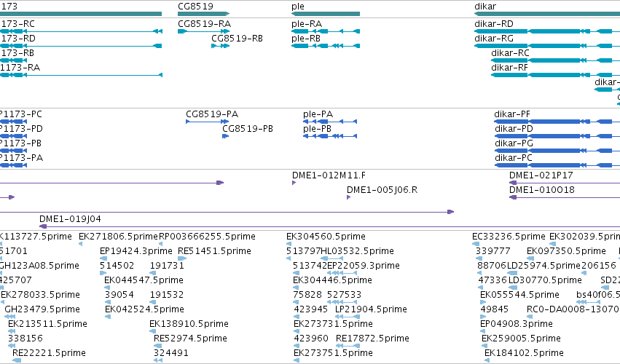This screenshot has height=364, width=620.
Task: Click EST LP21904.5prime
Action: pyautogui.click(x=371, y=309)
